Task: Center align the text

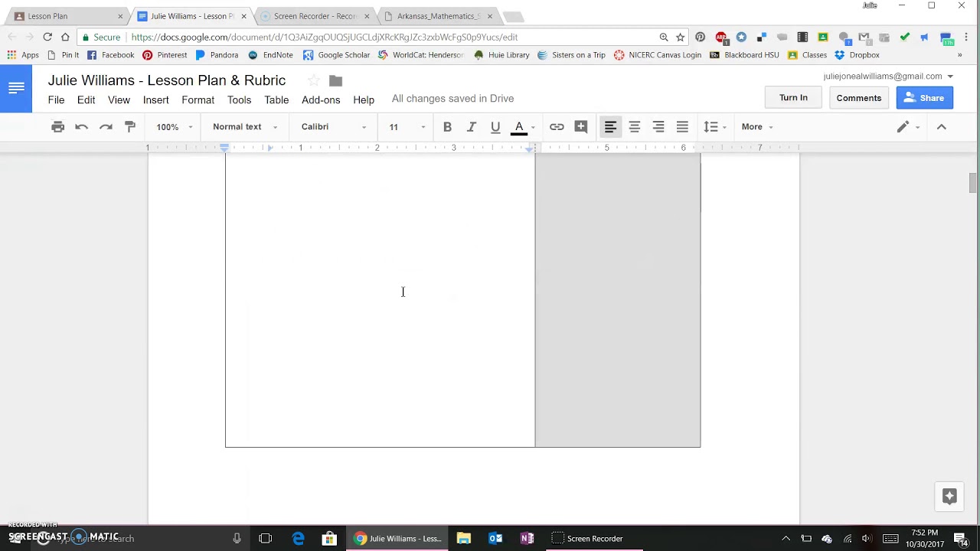Action: pos(635,127)
